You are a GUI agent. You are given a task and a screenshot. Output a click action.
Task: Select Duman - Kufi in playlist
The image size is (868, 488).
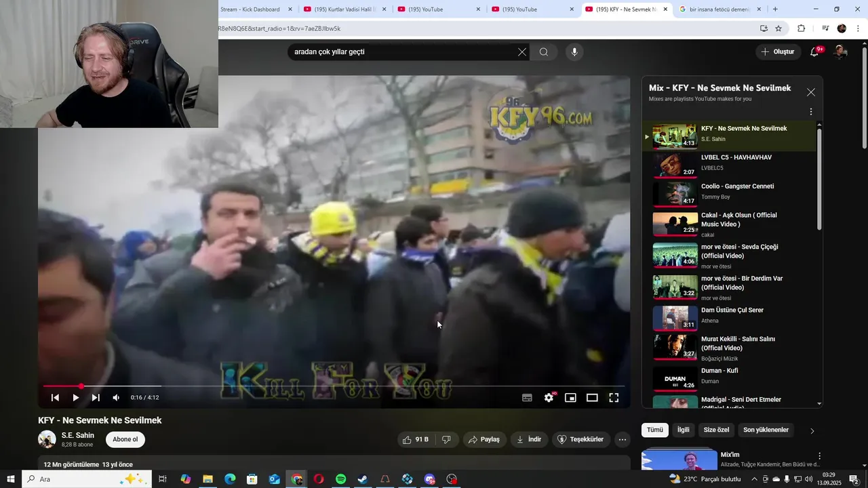point(730,379)
